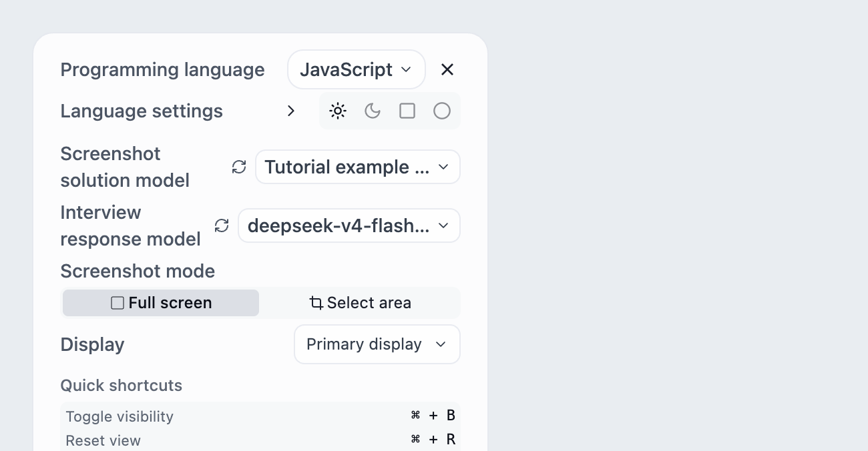This screenshot has width=868, height=451.
Task: Click the Screenshot mode label
Action: click(x=138, y=271)
